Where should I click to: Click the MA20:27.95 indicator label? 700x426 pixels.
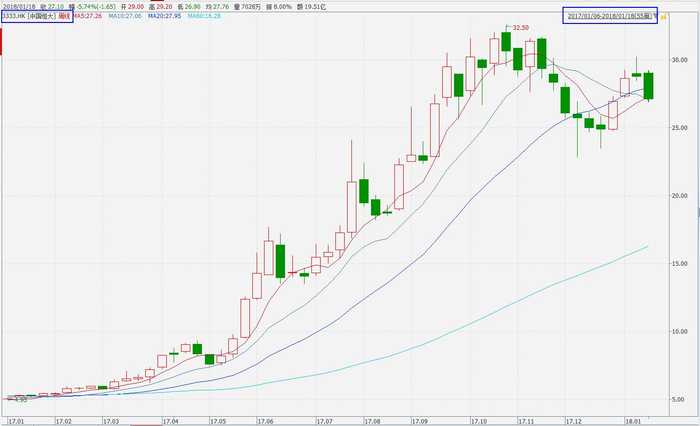click(165, 16)
